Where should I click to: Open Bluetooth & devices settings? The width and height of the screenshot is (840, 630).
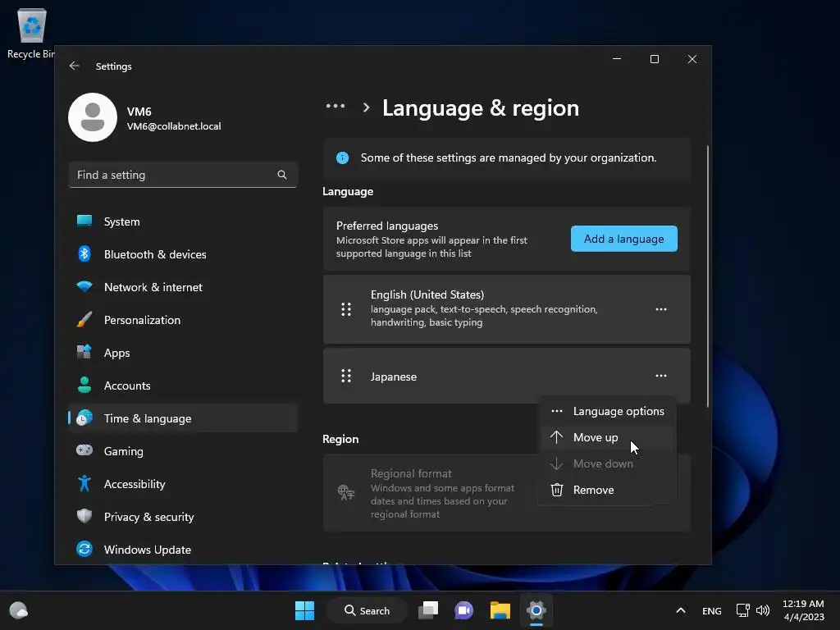[x=183, y=254]
